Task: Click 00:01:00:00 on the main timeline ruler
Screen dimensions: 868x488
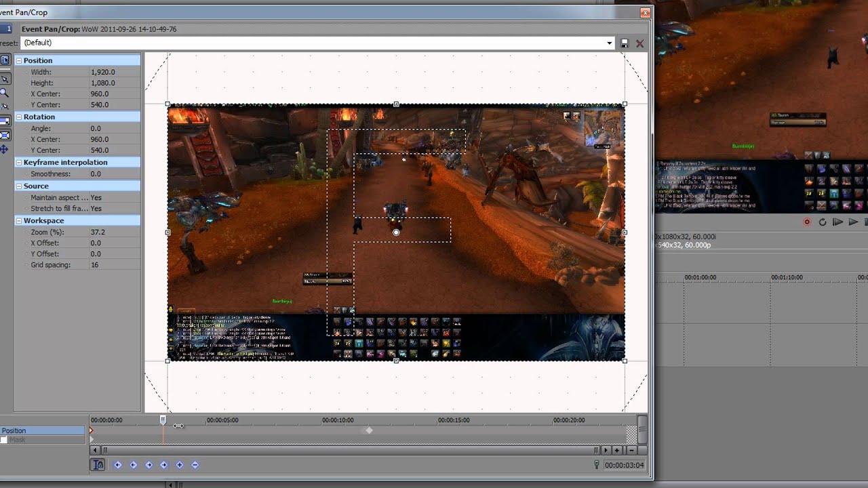Action: (701, 277)
